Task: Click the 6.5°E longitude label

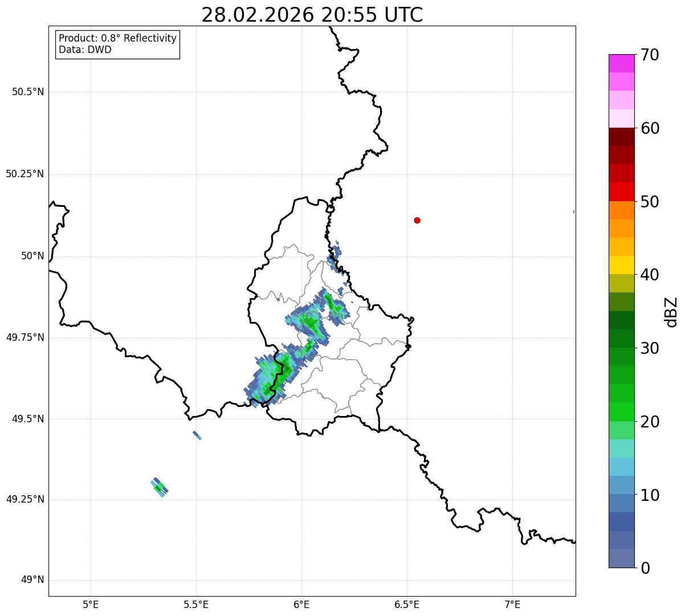Action: 407,604
